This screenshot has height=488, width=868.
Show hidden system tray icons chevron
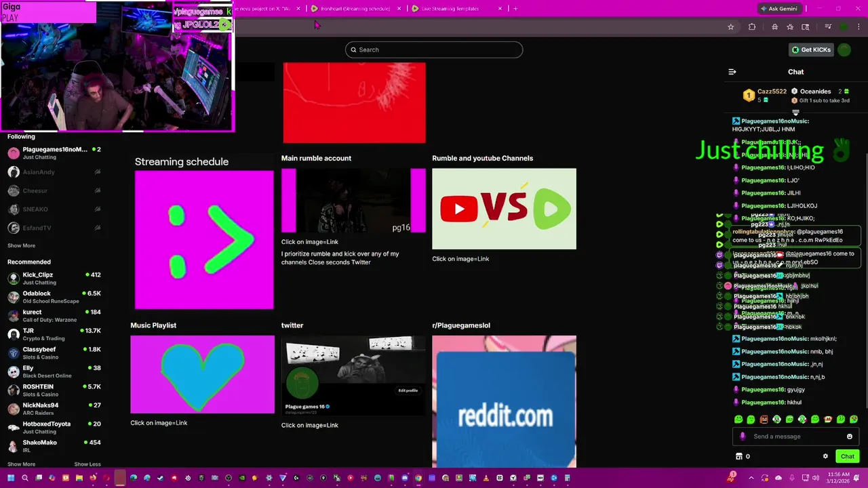pyautogui.click(x=751, y=478)
